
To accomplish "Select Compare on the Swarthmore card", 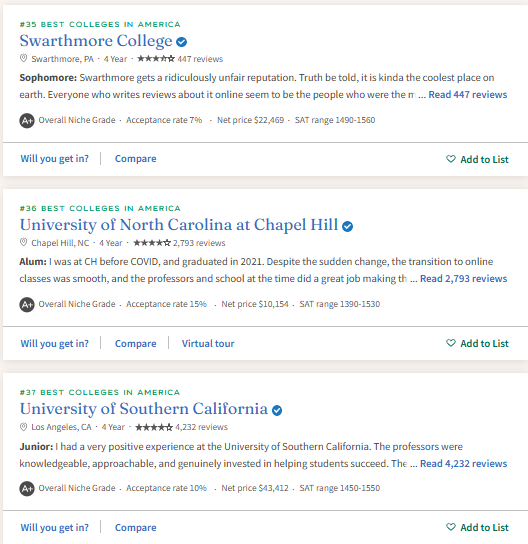I will pyautogui.click(x=136, y=159).
